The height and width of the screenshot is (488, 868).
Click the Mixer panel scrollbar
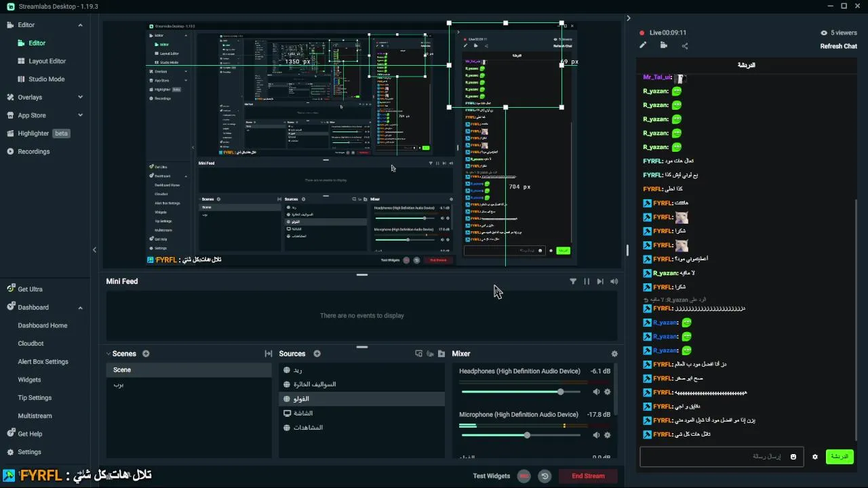click(x=615, y=390)
